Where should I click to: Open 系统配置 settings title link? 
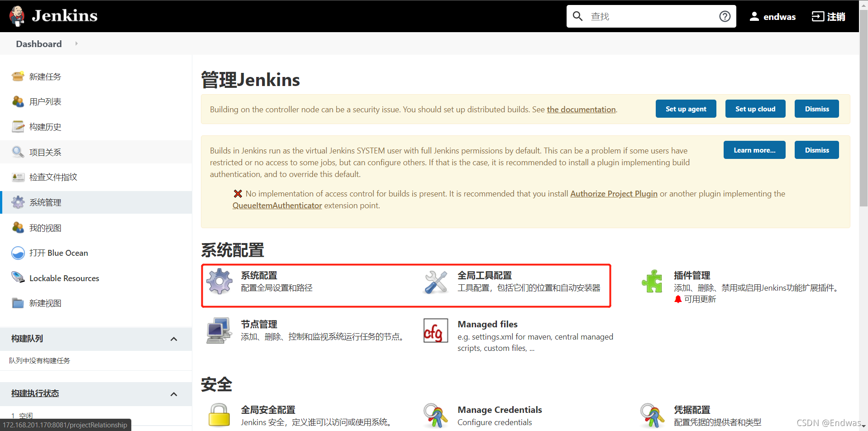tap(259, 275)
